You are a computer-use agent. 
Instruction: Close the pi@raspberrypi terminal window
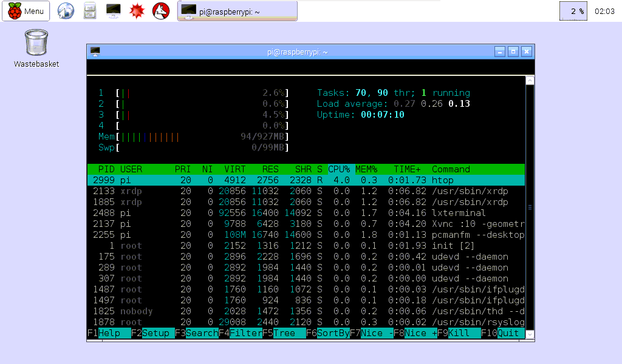tap(527, 52)
